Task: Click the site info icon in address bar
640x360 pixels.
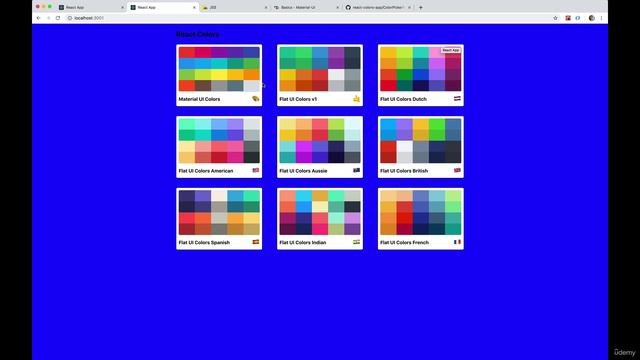Action: pyautogui.click(x=69, y=18)
